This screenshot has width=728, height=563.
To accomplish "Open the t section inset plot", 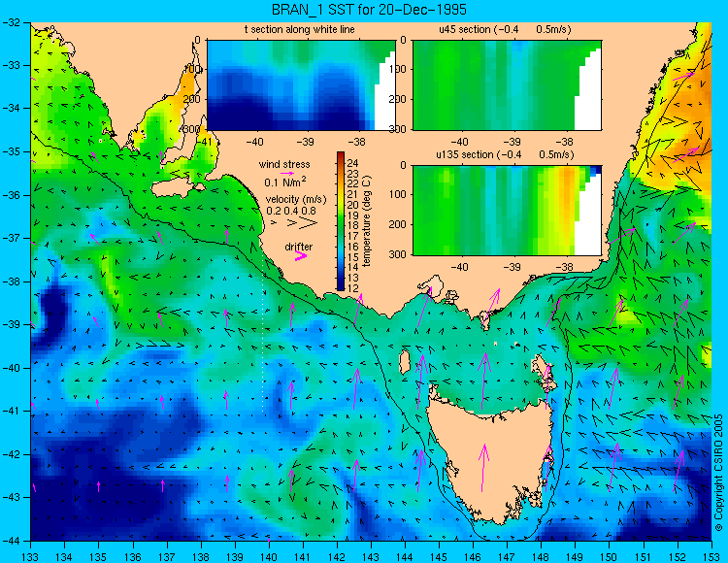I will [301, 85].
